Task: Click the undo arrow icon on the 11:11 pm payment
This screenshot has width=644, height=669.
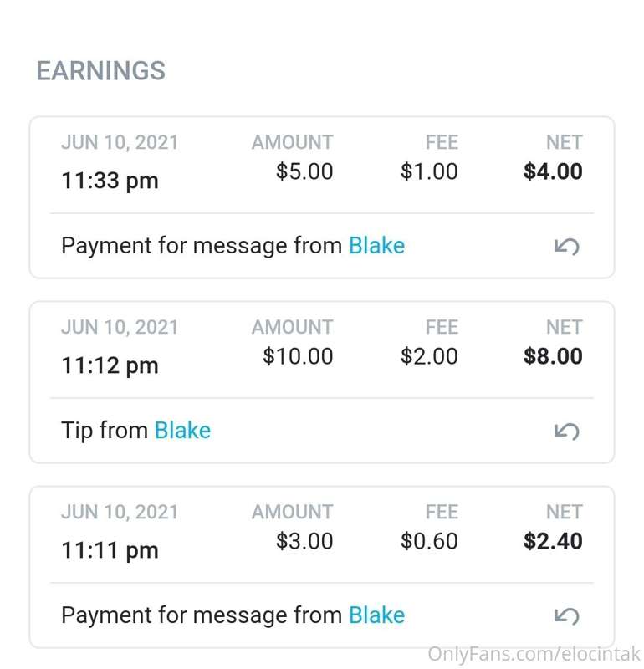Action: point(567,616)
